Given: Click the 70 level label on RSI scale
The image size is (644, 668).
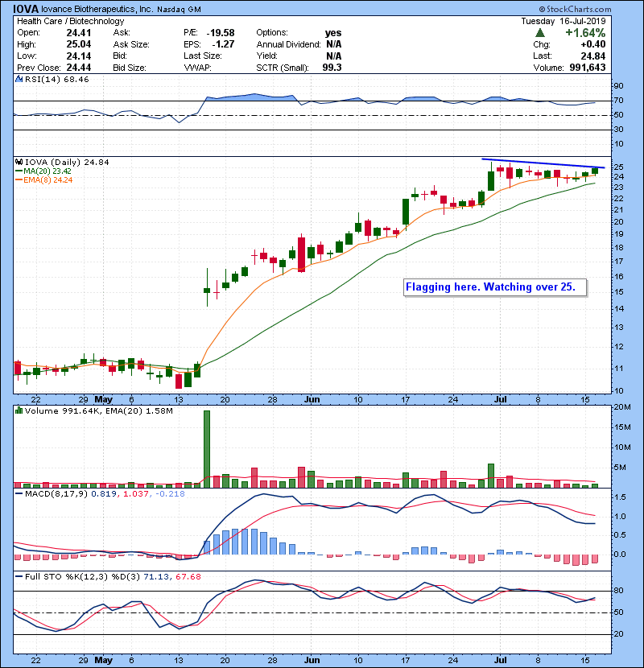Looking at the screenshot, I should (618, 101).
